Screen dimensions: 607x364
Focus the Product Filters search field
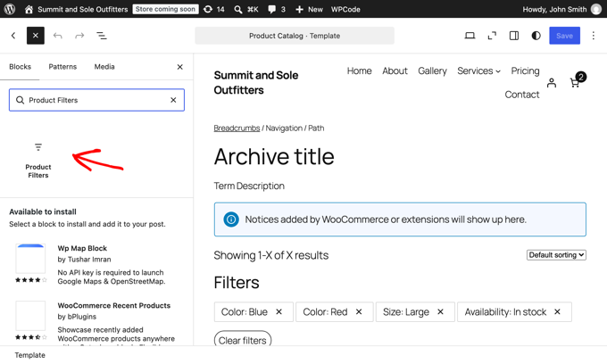[96, 100]
